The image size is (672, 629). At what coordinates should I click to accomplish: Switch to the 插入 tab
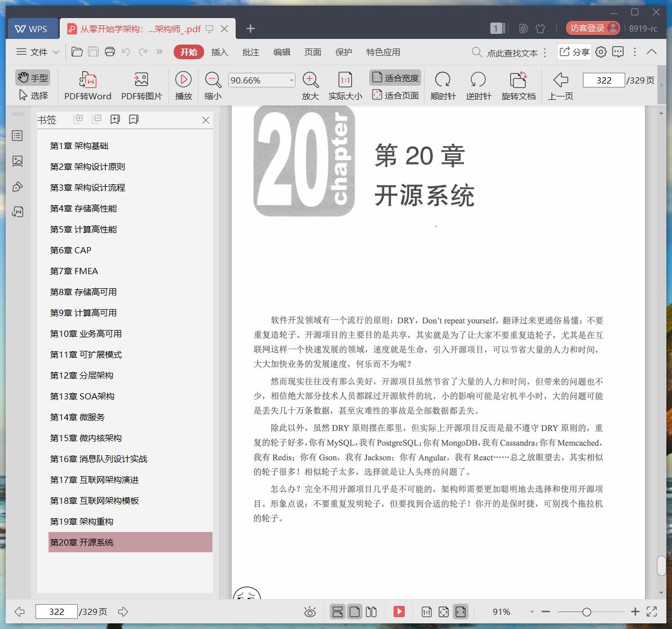[x=219, y=52]
